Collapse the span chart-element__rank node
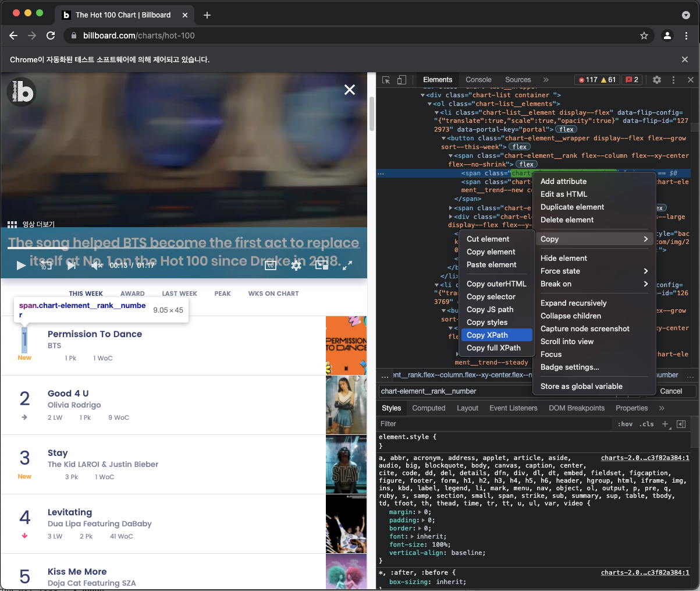The height and width of the screenshot is (591, 700). click(451, 156)
